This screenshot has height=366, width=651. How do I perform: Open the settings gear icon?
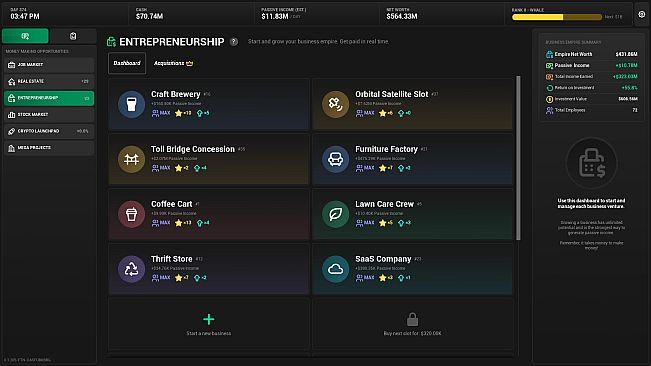coord(641,14)
